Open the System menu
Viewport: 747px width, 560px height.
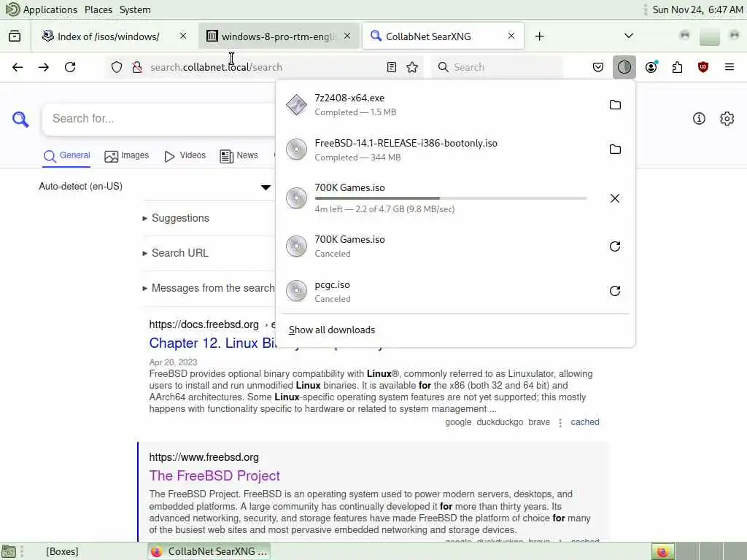coord(135,9)
